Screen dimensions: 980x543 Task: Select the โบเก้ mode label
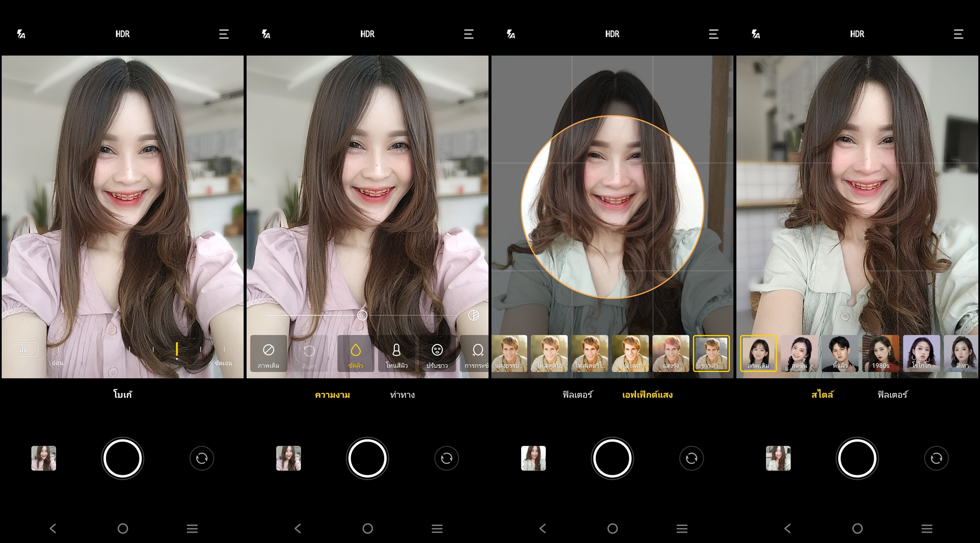(123, 394)
